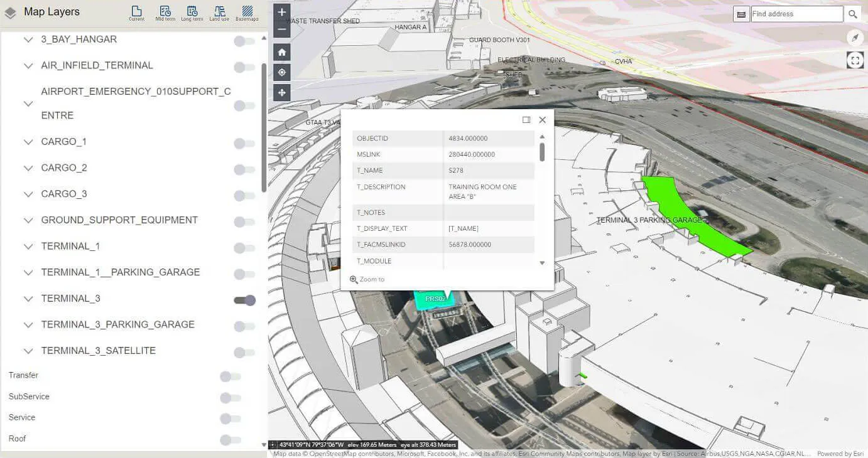Expand the AIR_INFIELD_TERMINAL group
868x458 pixels.
pos(28,66)
